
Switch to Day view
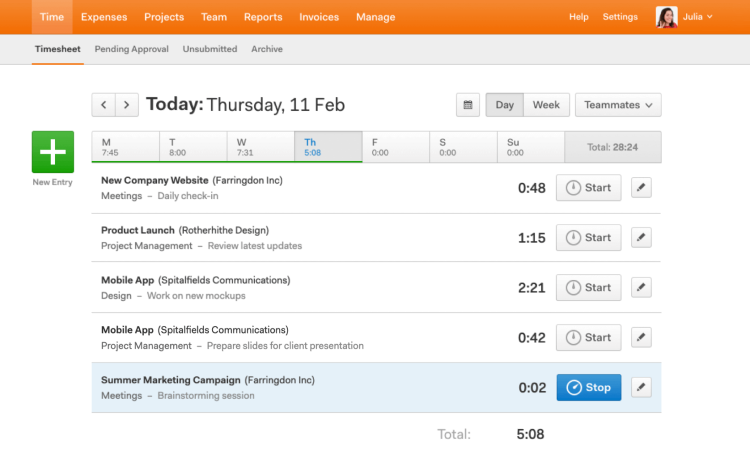(505, 105)
